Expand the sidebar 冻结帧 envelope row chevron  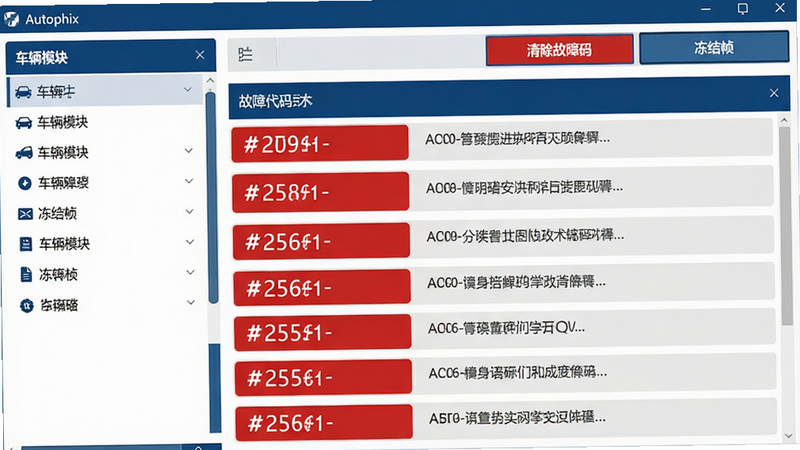(189, 211)
